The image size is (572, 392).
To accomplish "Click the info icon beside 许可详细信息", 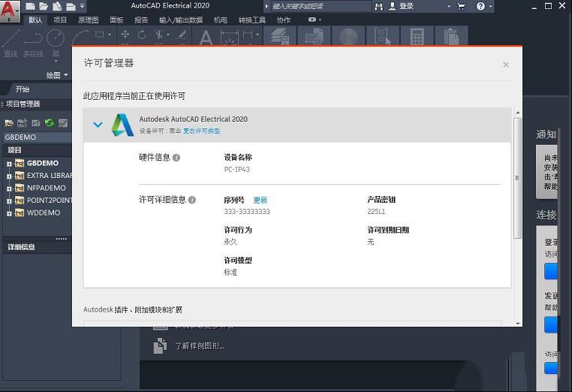I will pos(192,200).
